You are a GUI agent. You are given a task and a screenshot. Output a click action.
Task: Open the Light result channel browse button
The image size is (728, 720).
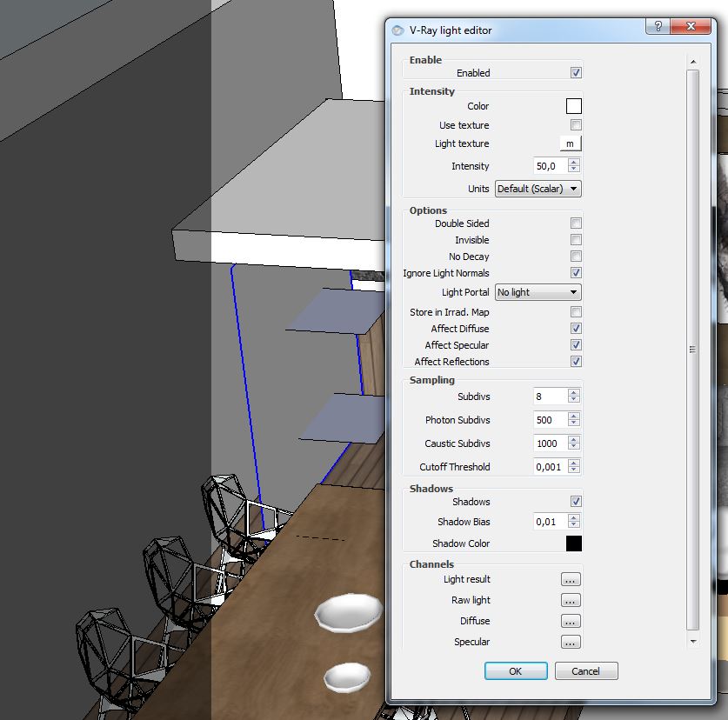[x=571, y=579]
